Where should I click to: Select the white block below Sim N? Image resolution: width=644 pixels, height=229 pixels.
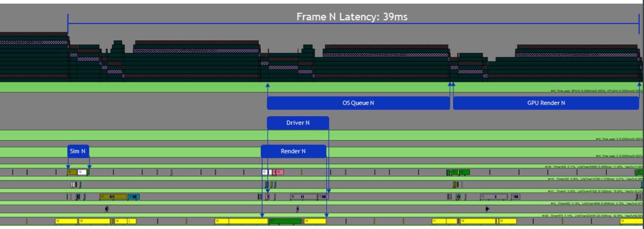pyautogui.click(x=82, y=172)
